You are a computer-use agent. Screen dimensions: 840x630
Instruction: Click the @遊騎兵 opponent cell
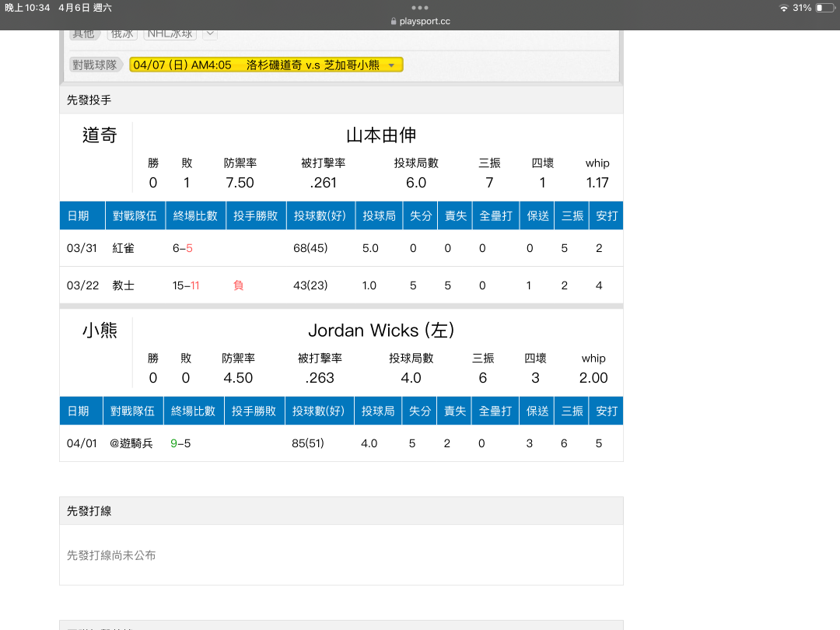click(131, 443)
